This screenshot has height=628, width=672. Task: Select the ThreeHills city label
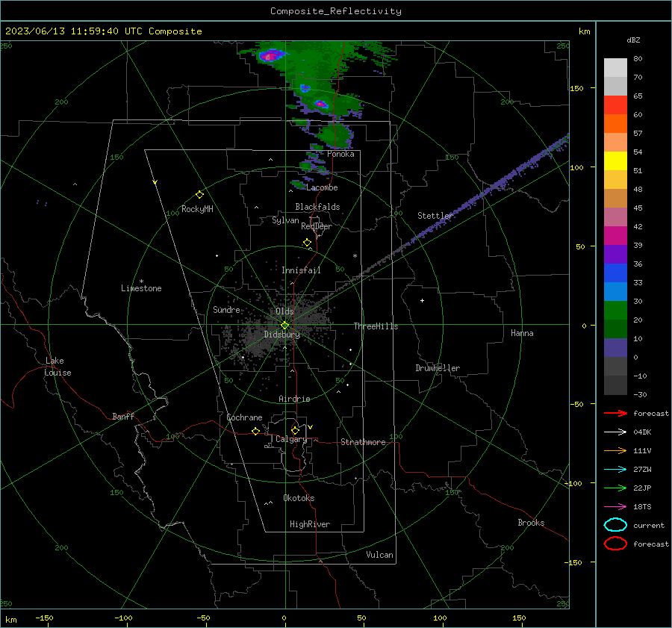pyautogui.click(x=376, y=326)
